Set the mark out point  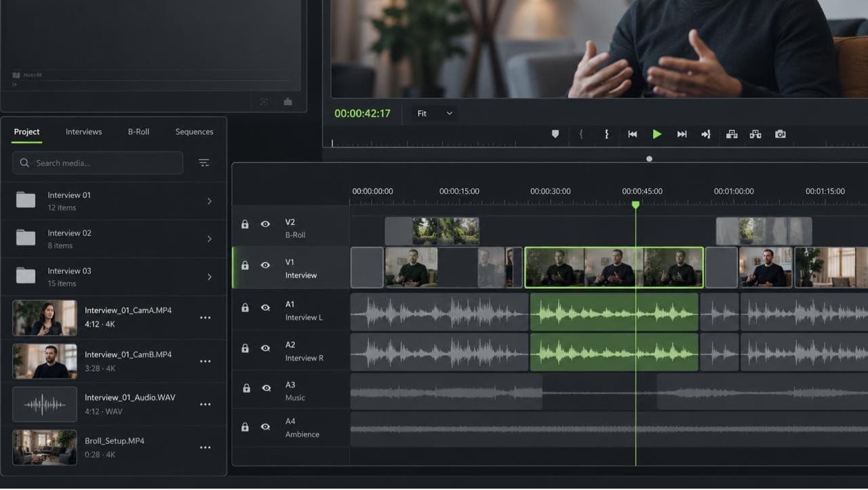click(606, 134)
